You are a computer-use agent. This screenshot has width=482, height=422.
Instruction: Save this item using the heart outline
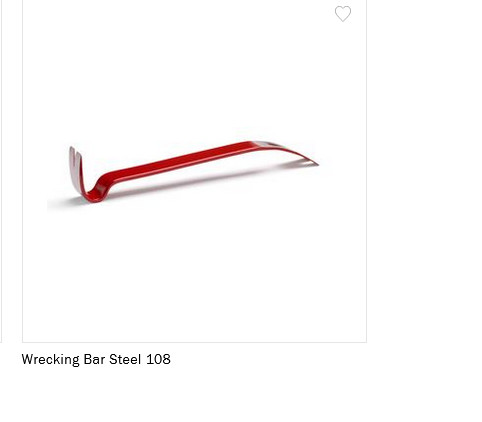[343, 14]
